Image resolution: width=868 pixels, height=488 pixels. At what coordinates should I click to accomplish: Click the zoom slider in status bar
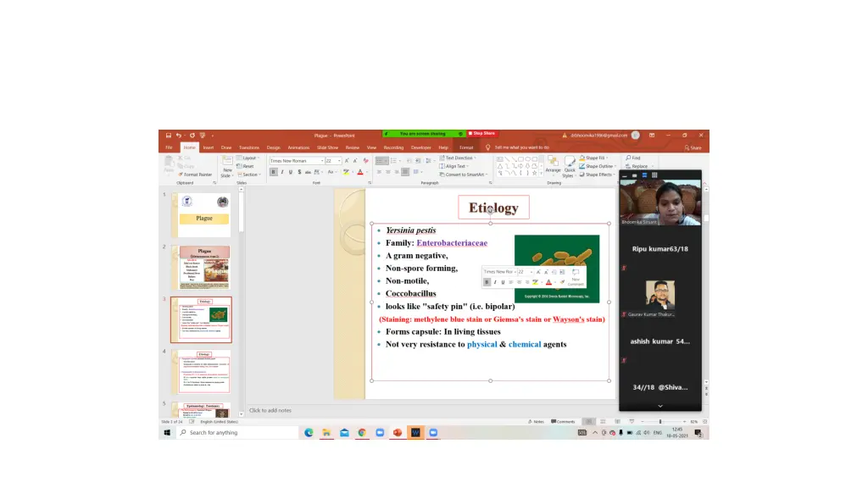pyautogui.click(x=660, y=421)
